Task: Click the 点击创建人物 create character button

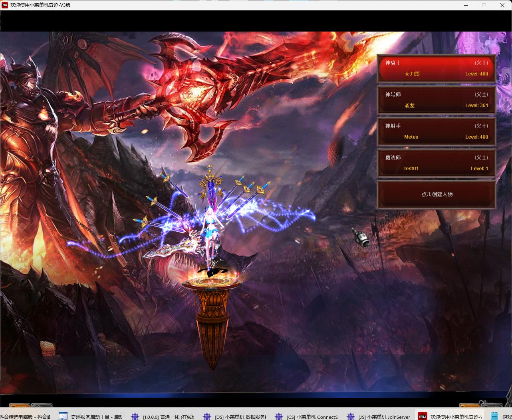Action: (437, 195)
